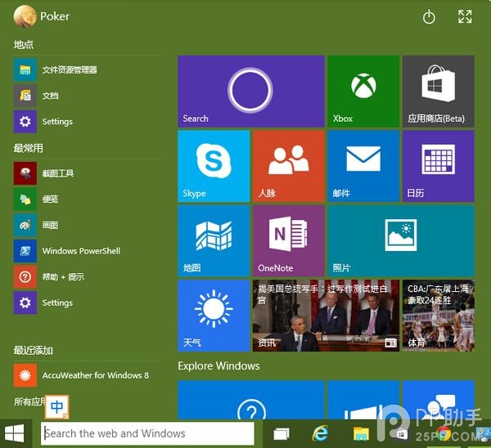491x448 pixels.
Task: Click the Poker user account name
Action: [x=54, y=16]
